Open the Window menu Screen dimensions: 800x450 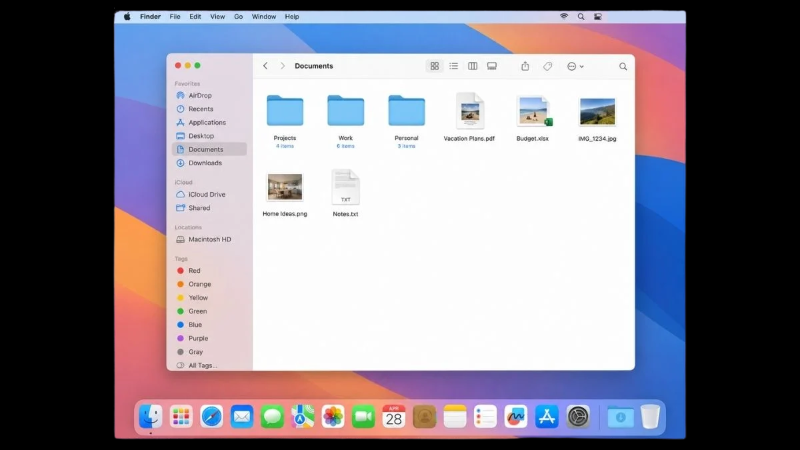click(x=264, y=17)
